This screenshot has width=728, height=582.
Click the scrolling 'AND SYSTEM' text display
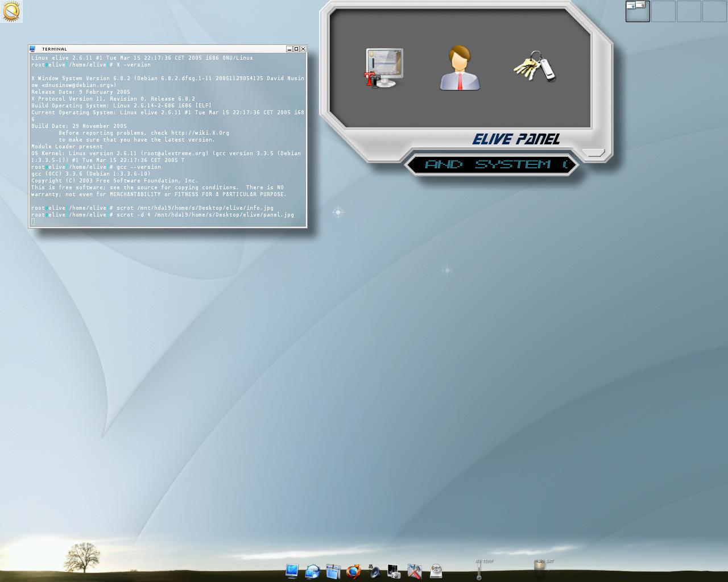[x=491, y=165]
